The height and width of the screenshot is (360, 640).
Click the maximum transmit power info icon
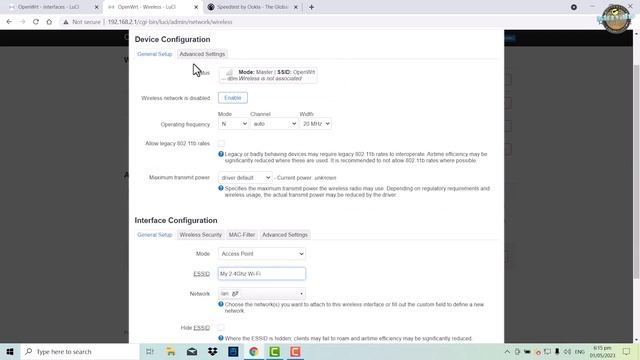pyautogui.click(x=221, y=188)
